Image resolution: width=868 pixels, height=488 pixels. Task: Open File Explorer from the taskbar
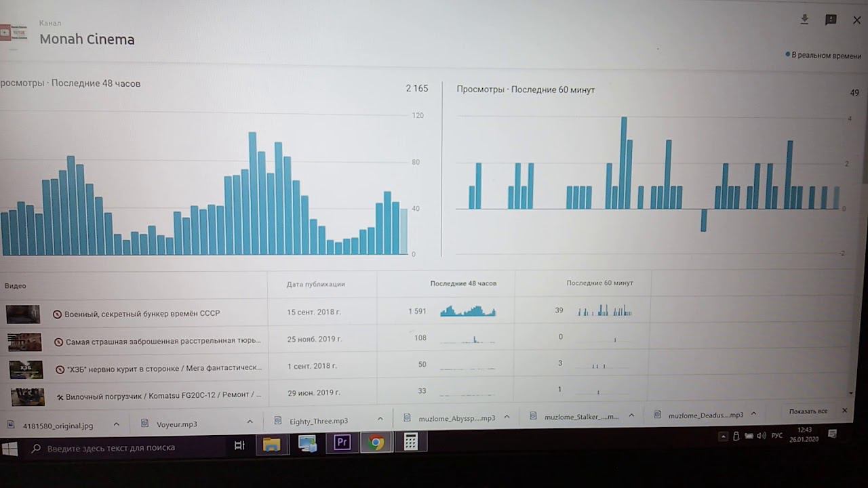point(272,445)
